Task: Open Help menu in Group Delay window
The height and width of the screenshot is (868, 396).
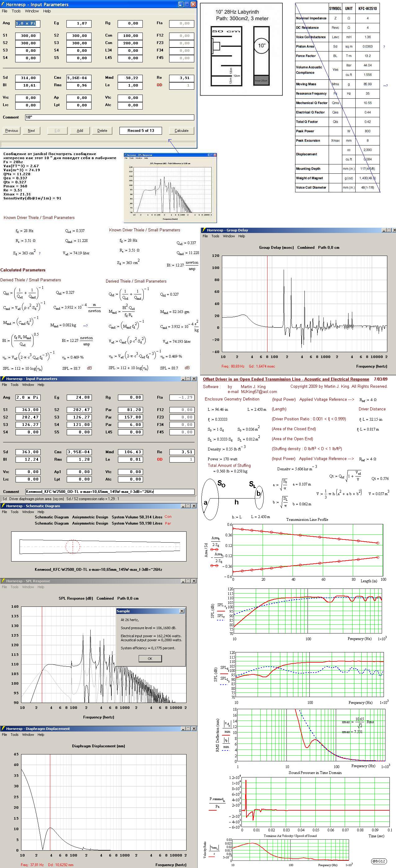Action: pos(242,236)
